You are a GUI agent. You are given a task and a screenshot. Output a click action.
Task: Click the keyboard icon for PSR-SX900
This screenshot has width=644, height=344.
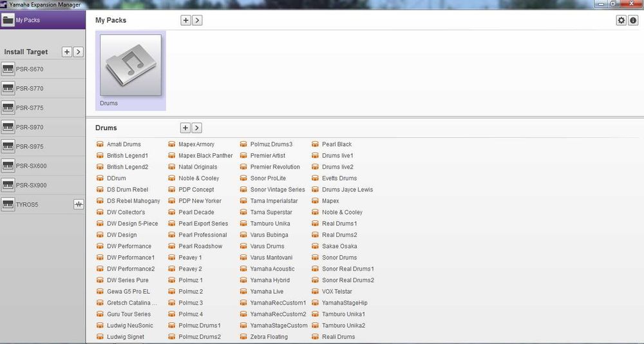(x=8, y=185)
